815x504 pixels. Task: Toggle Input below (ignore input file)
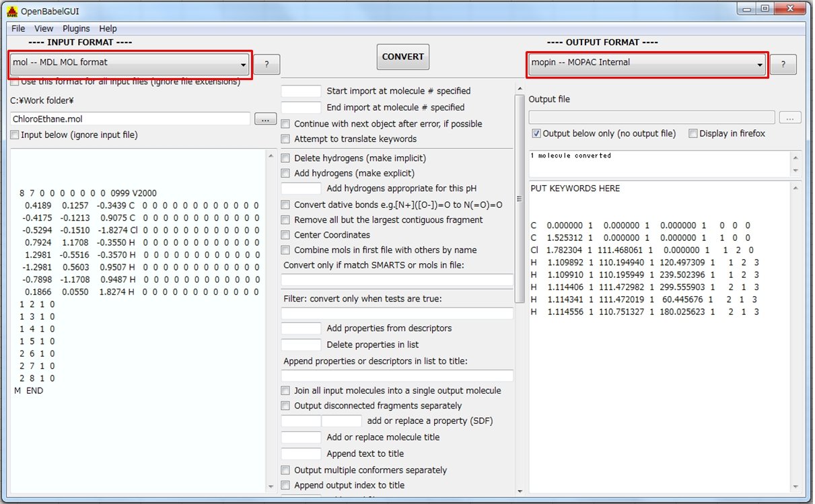[x=13, y=135]
